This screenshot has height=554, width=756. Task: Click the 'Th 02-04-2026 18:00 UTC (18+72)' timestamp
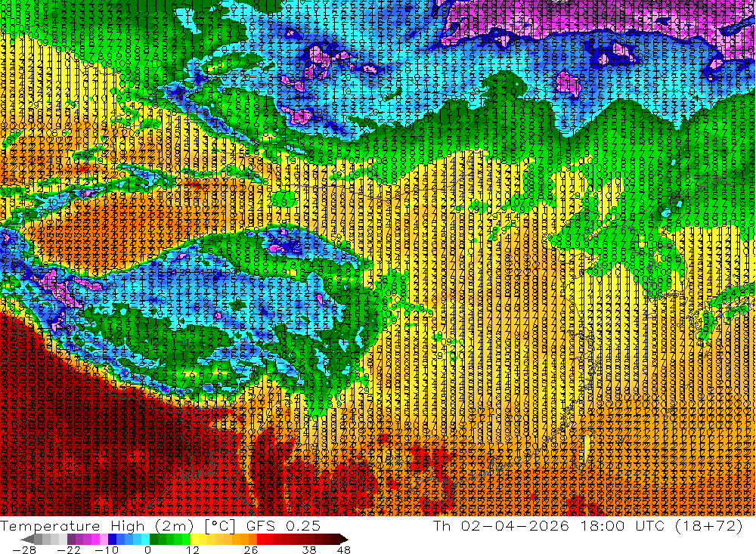point(587,525)
